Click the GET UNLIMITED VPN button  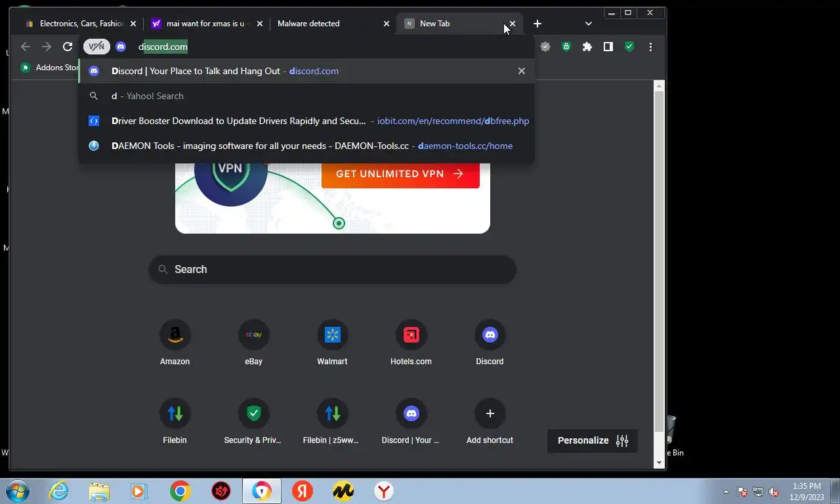tap(400, 174)
